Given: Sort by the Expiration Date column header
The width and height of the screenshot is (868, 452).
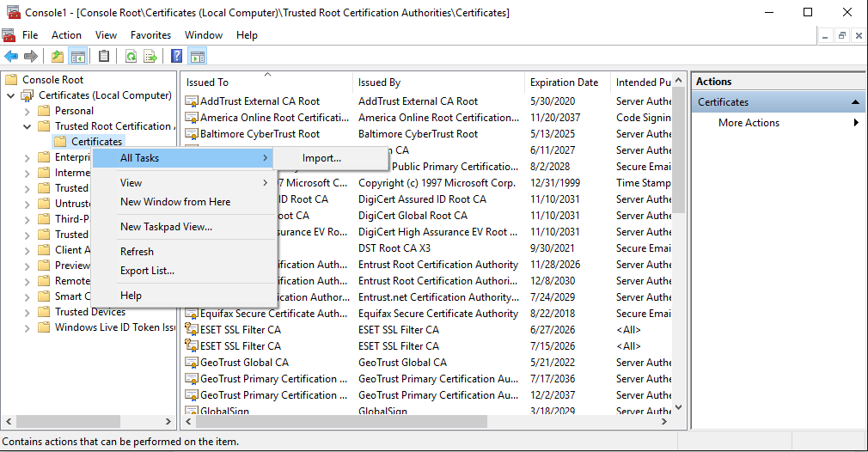Looking at the screenshot, I should pyautogui.click(x=564, y=82).
